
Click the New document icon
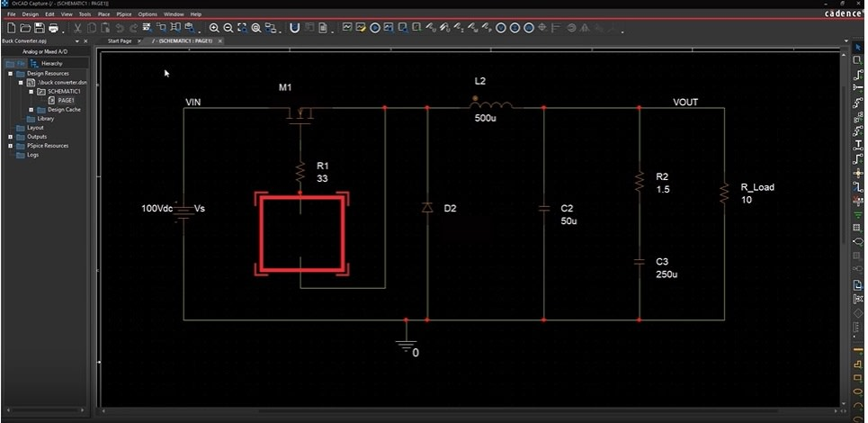tap(11, 28)
